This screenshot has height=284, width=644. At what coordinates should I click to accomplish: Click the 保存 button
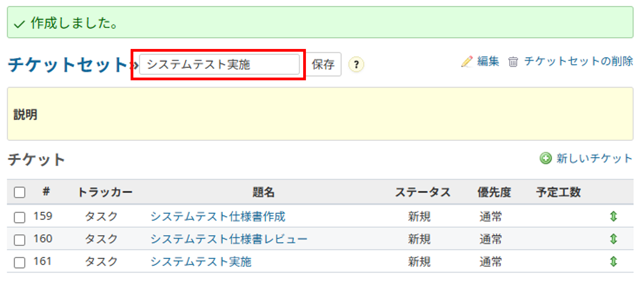tap(323, 64)
